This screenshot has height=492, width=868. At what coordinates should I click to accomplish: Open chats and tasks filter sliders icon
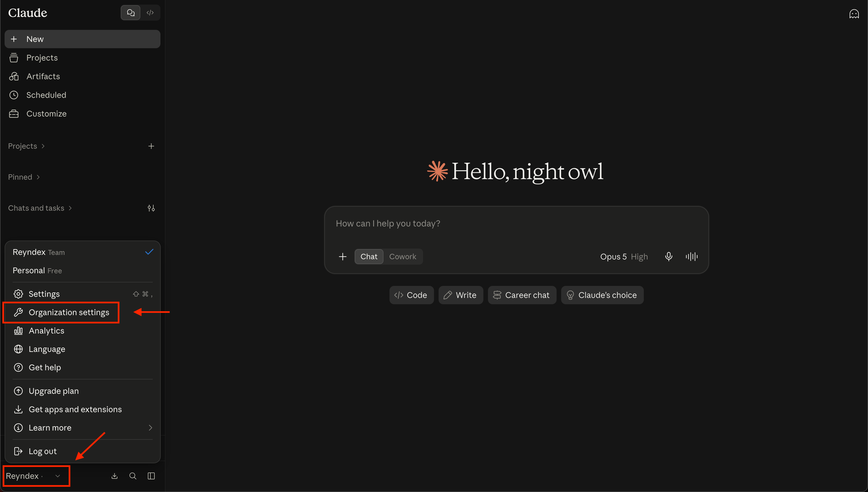pos(151,208)
